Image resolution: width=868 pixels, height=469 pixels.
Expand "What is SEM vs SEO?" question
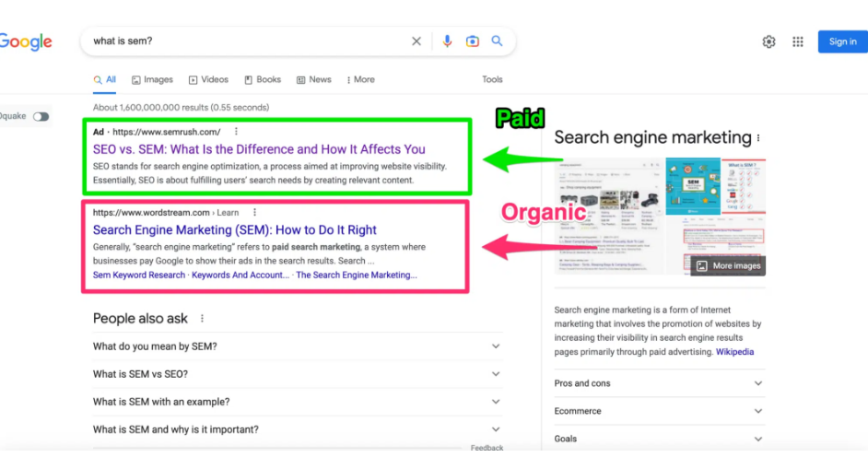click(496, 374)
